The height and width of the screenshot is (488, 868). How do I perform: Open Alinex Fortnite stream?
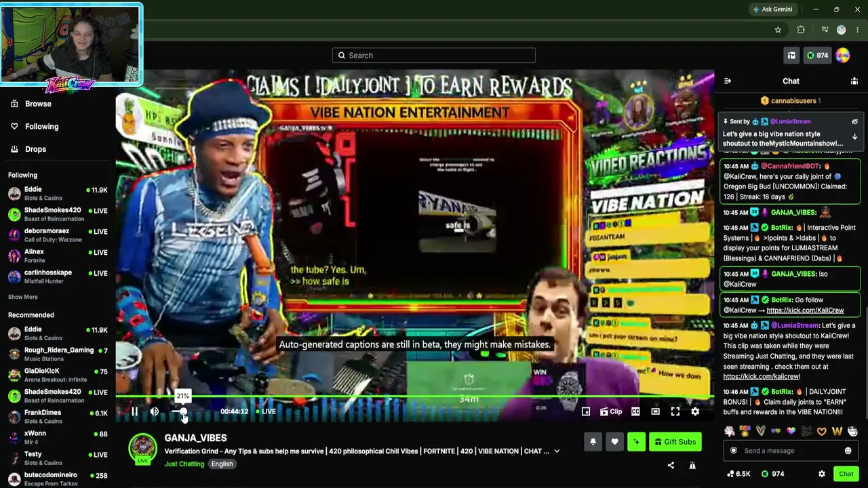pyautogui.click(x=58, y=256)
